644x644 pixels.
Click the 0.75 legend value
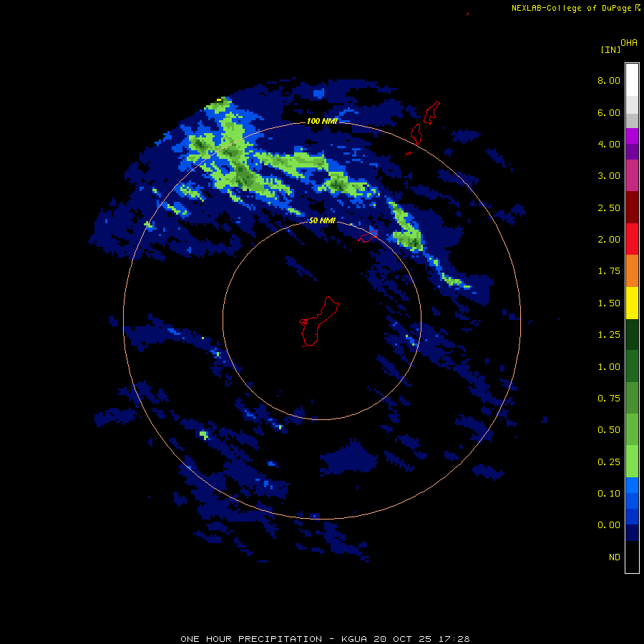pos(609,399)
